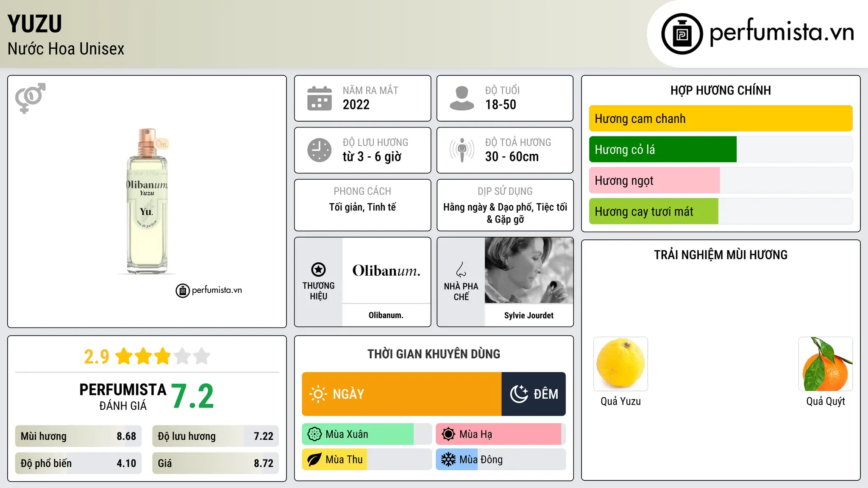Click the Olibanum brand logo
The height and width of the screenshot is (488, 868).
(387, 270)
